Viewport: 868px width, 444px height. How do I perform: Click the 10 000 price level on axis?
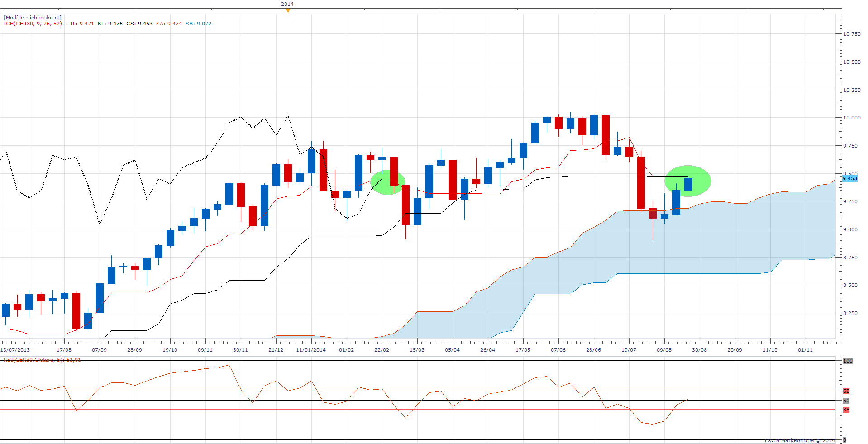coord(852,118)
